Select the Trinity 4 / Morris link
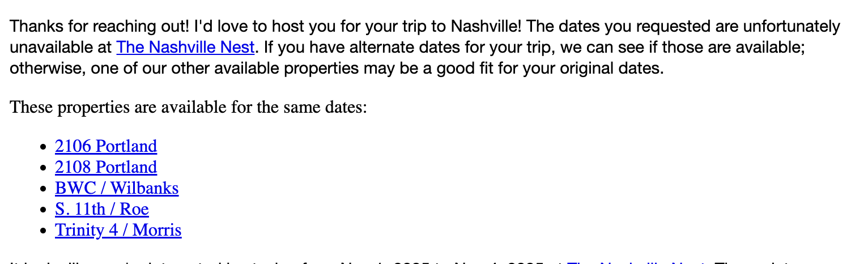Image resolution: width=868 pixels, height=264 pixels. click(118, 230)
